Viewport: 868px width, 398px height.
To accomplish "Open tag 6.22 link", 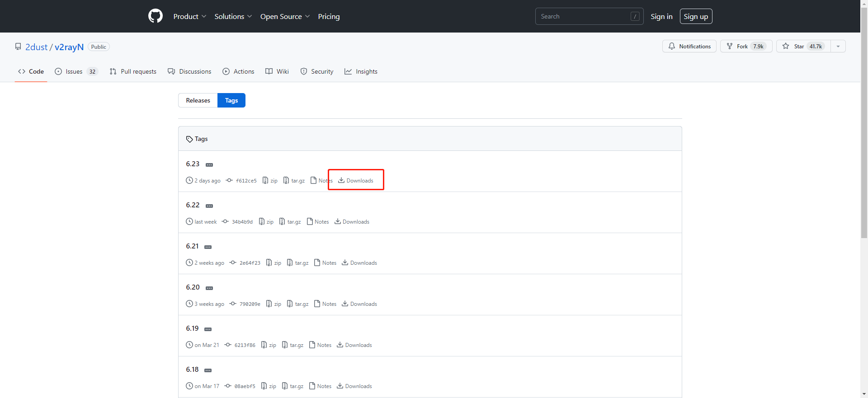I will pos(193,205).
